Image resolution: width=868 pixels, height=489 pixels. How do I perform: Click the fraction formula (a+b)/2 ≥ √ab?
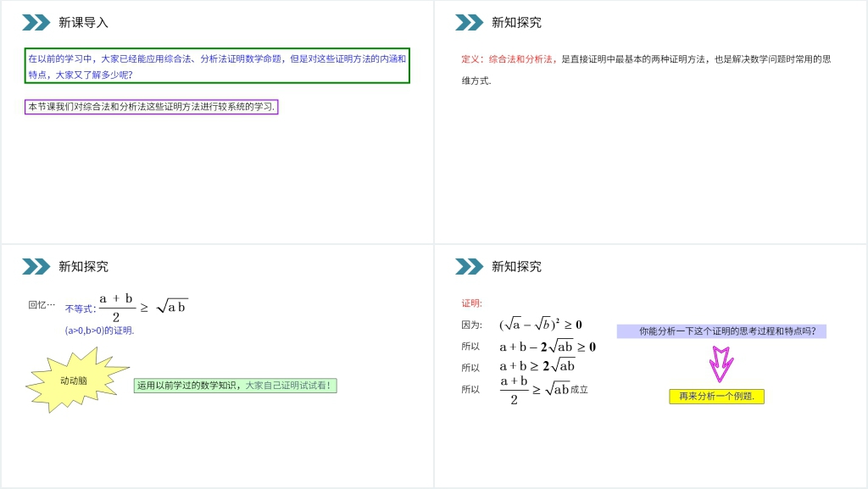142,308
